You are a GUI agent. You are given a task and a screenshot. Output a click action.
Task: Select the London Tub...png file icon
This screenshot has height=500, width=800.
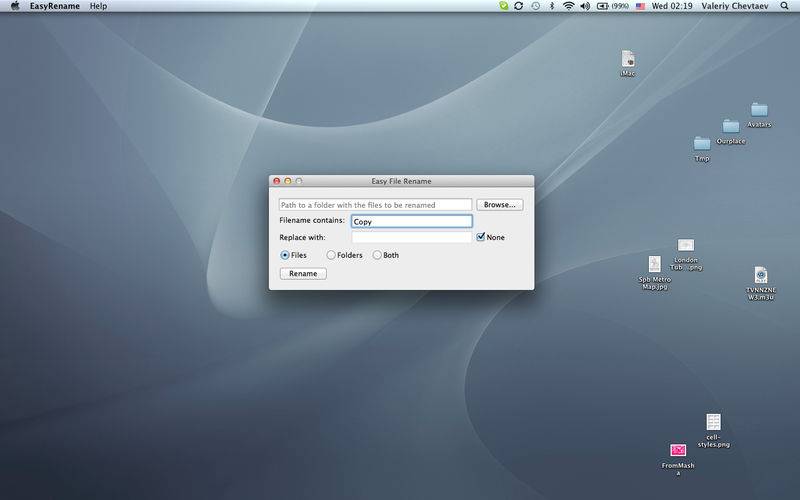click(686, 245)
